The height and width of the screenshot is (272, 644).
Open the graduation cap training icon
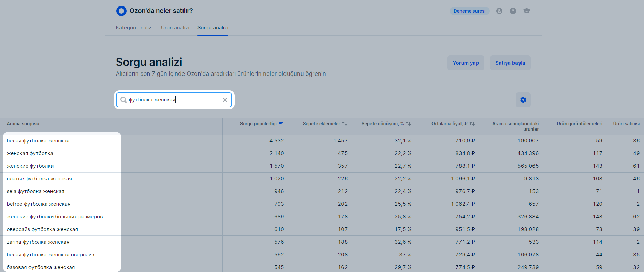click(x=527, y=11)
